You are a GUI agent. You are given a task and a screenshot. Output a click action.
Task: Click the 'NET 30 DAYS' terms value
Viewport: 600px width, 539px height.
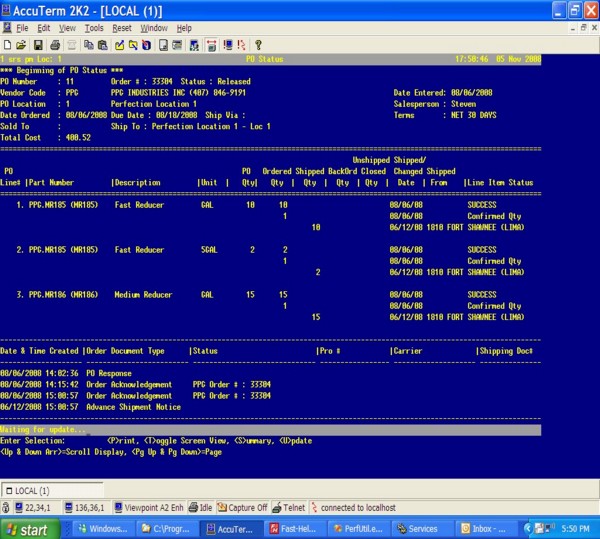point(473,115)
